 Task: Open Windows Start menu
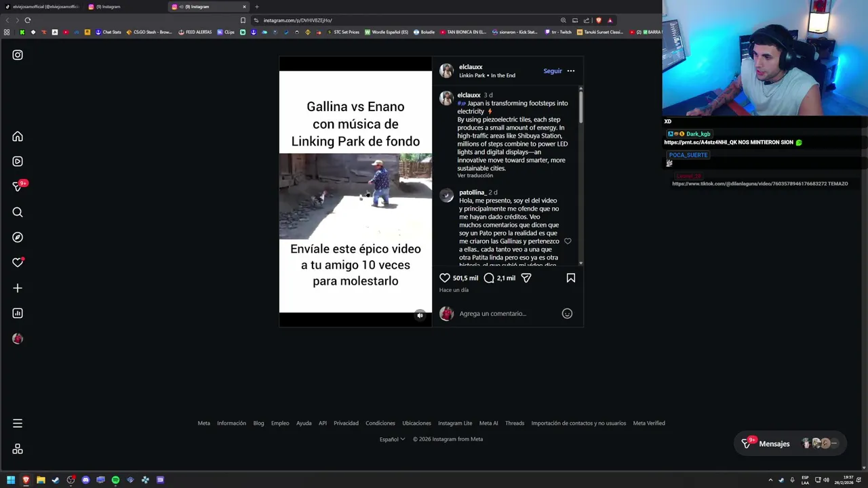tap(10, 480)
